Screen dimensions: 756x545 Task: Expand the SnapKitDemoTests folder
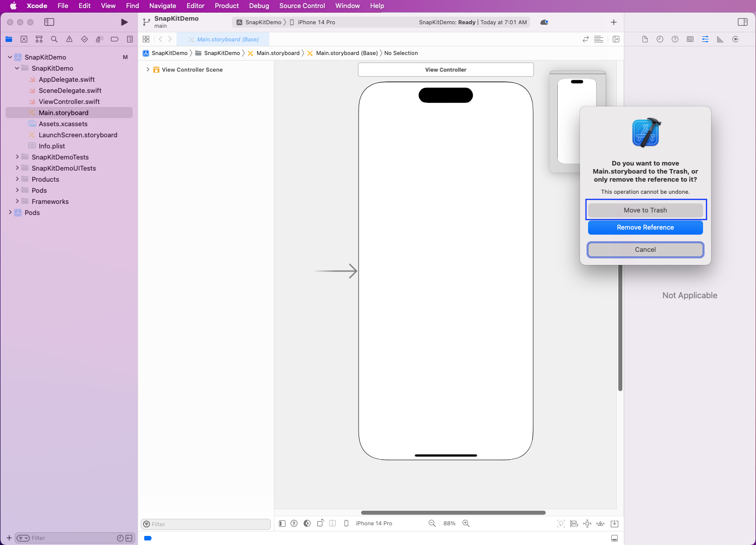17,157
